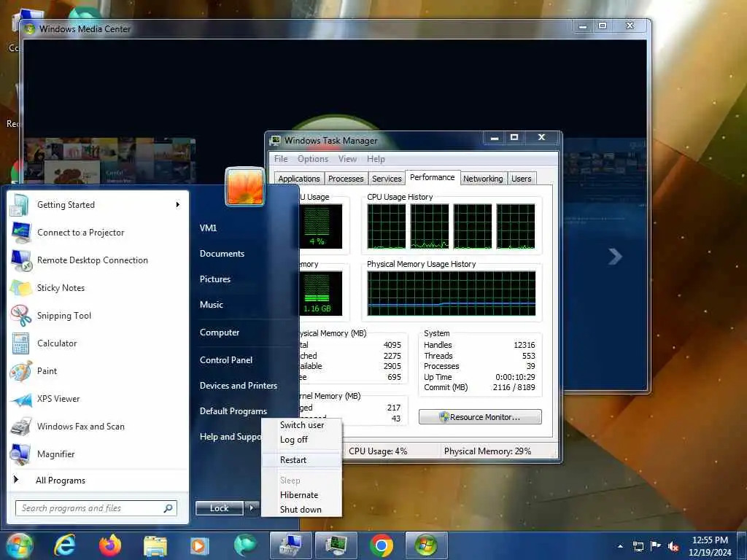Launch Sticky Notes
747x560 pixels.
97,287
